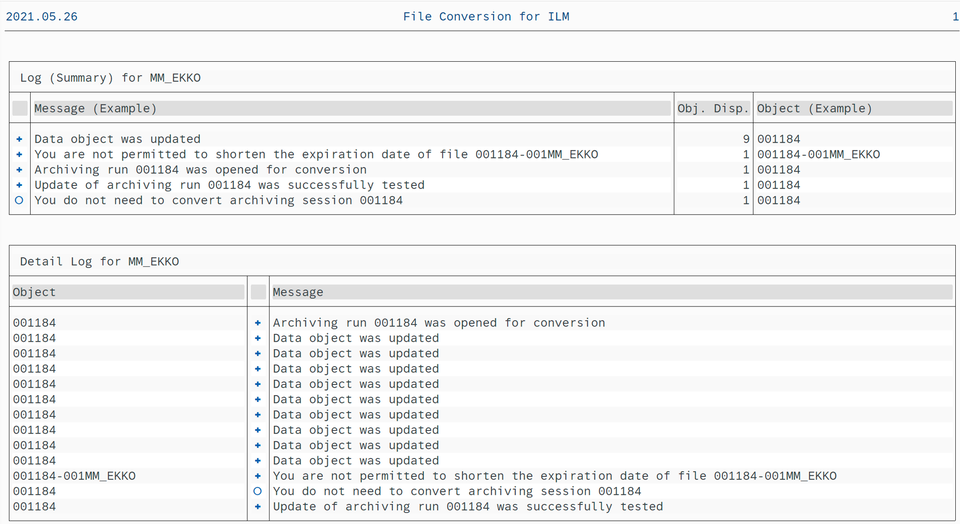Select '001184-001MM_EKKO' in the Detail Log Object column
The height and width of the screenshot is (524, 960).
[x=74, y=476]
